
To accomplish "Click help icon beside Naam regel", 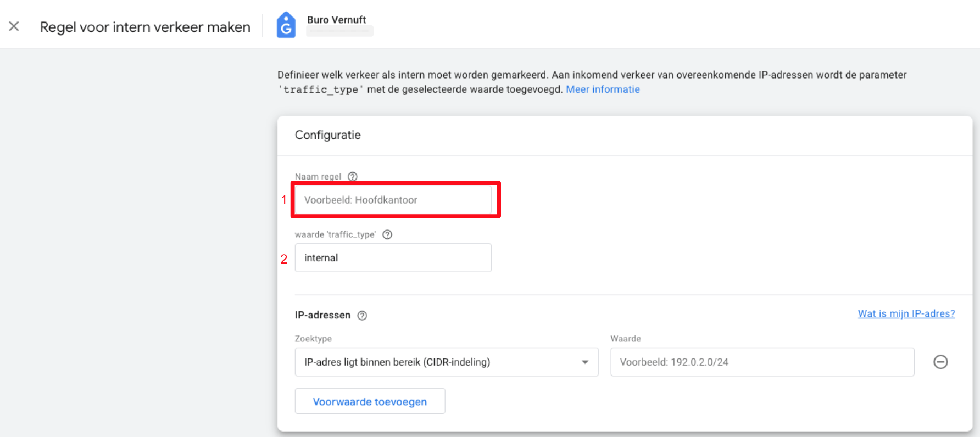I will [x=353, y=176].
